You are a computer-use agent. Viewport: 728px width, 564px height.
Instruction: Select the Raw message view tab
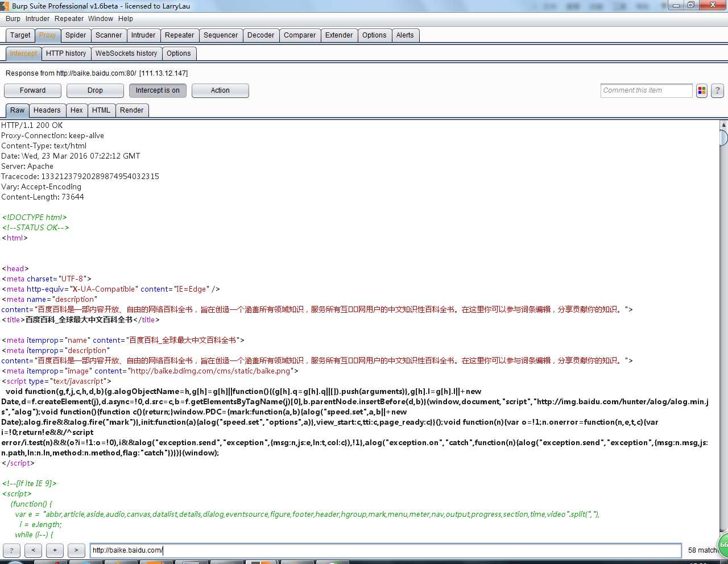18,110
